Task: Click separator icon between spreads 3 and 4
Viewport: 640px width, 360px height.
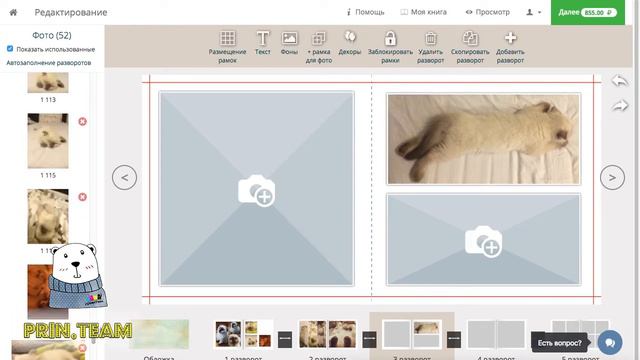Action: (454, 339)
